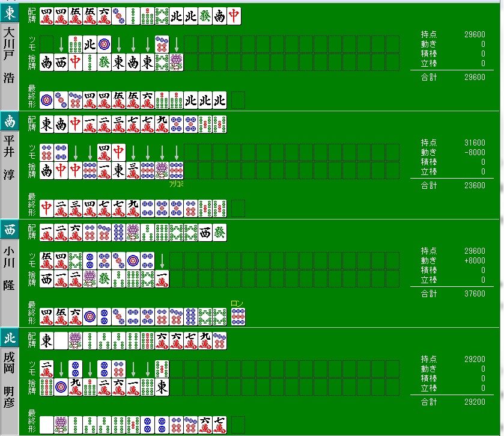Select 西 tile in West player's 配牌 row
This screenshot has height=436, width=504.
pyautogui.click(x=205, y=232)
